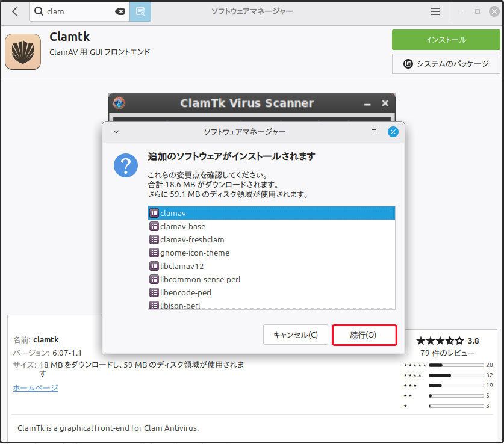
Task: Click the 3.8 star rating
Action: coord(448,341)
